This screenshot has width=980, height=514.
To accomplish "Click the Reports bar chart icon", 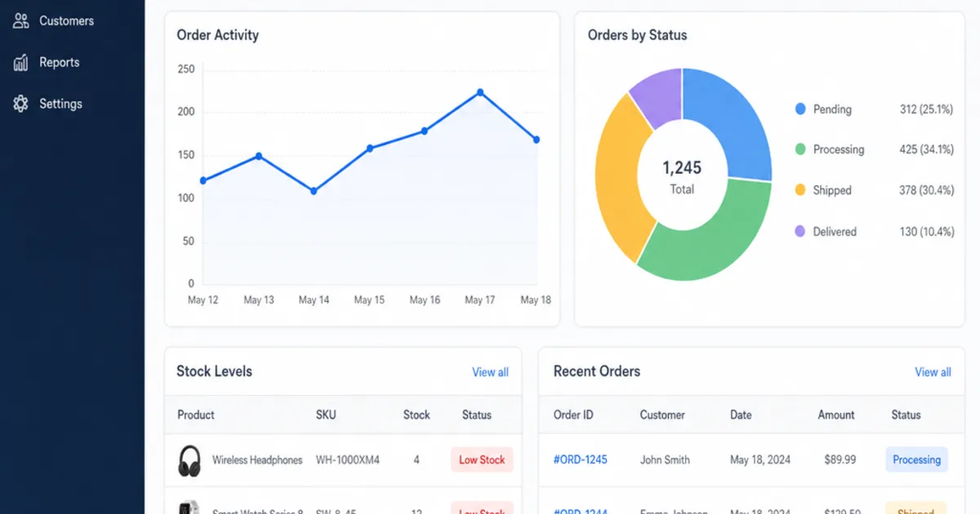I will 21,63.
